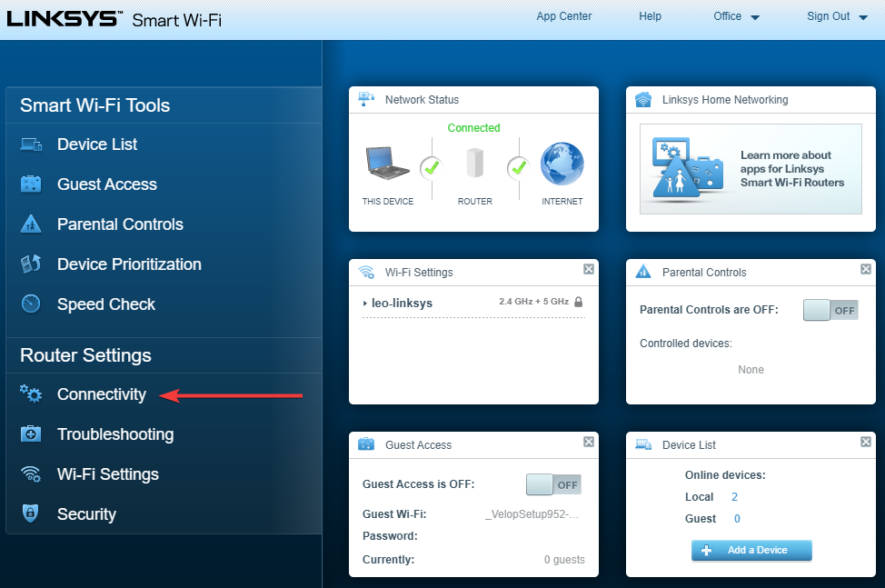This screenshot has height=588, width=885.
Task: Click the Troubleshooting first-aid icon
Action: click(x=31, y=434)
